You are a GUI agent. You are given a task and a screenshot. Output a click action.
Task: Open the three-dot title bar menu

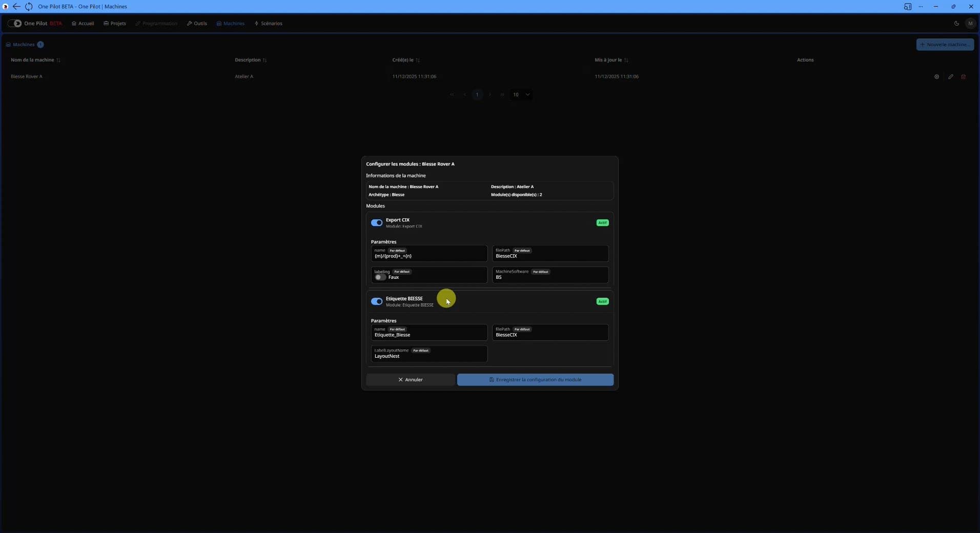(x=921, y=7)
